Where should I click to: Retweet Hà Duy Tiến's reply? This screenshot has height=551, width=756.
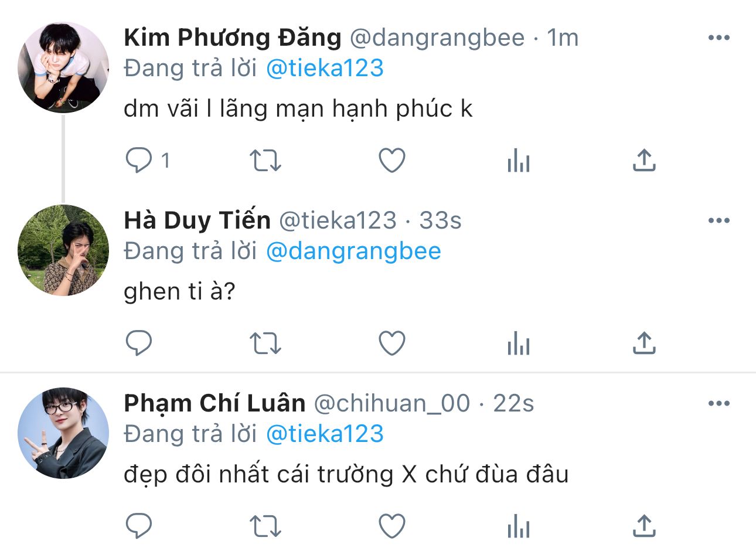click(x=265, y=343)
